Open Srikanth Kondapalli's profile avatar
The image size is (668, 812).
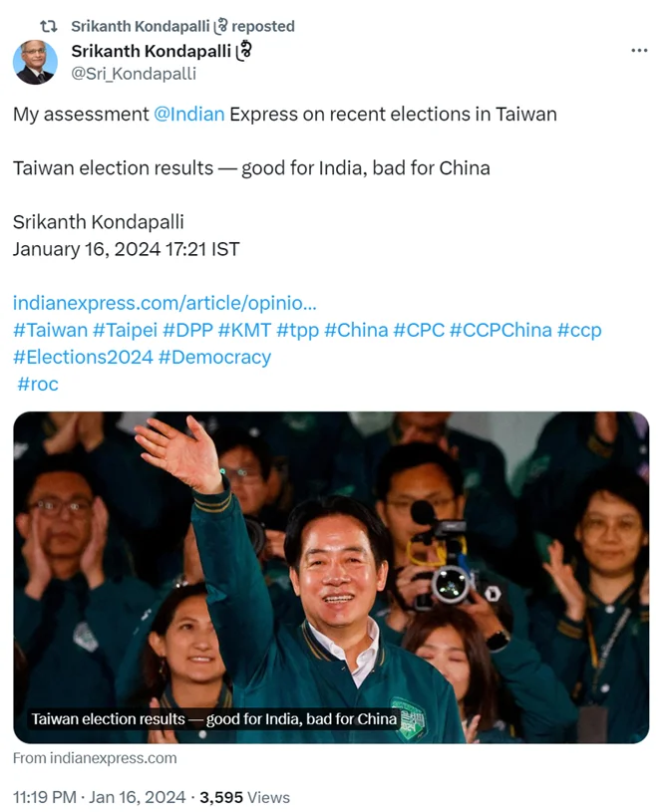[35, 62]
